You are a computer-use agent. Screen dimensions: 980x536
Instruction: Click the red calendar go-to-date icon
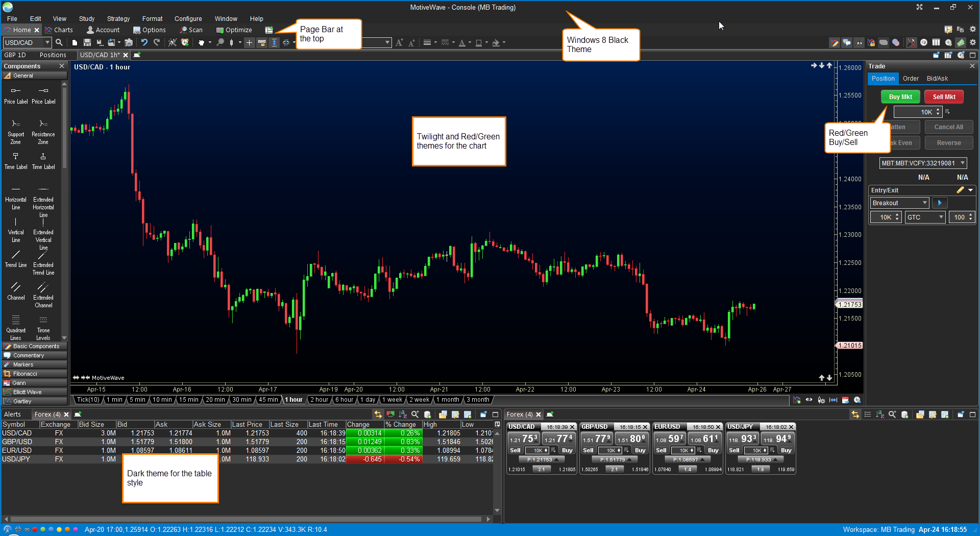pos(845,400)
